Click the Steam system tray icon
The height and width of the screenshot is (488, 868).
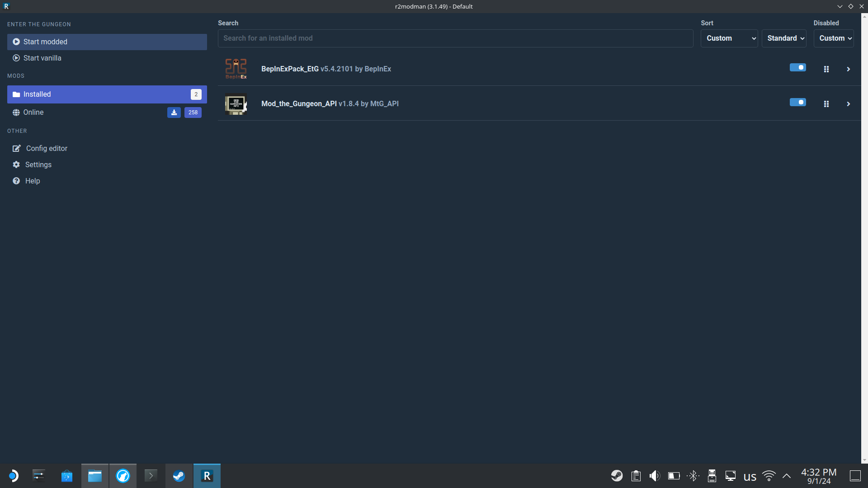pyautogui.click(x=617, y=476)
